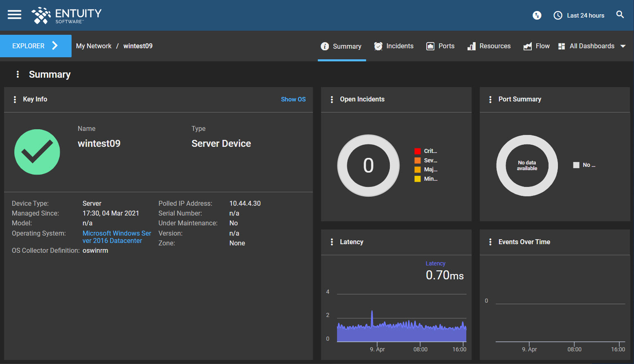Click the yellow Minor legend swatch

click(x=418, y=179)
